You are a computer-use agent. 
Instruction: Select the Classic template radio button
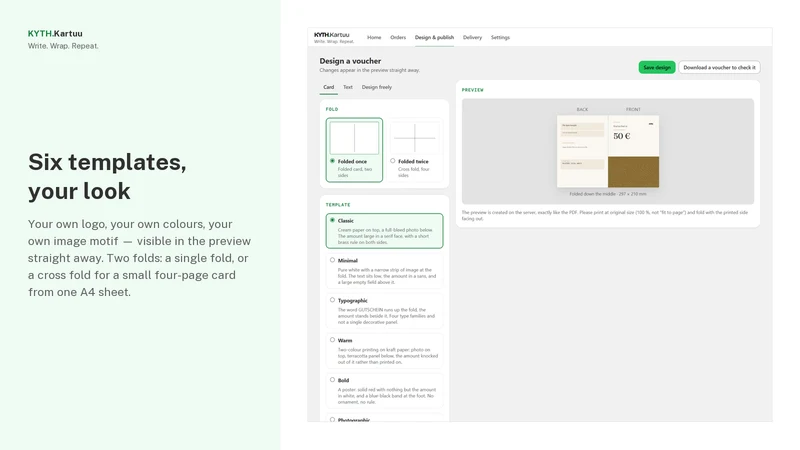point(332,220)
